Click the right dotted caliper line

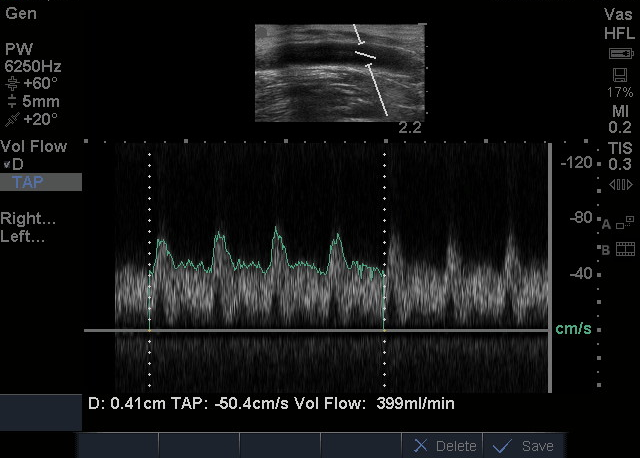point(384,269)
